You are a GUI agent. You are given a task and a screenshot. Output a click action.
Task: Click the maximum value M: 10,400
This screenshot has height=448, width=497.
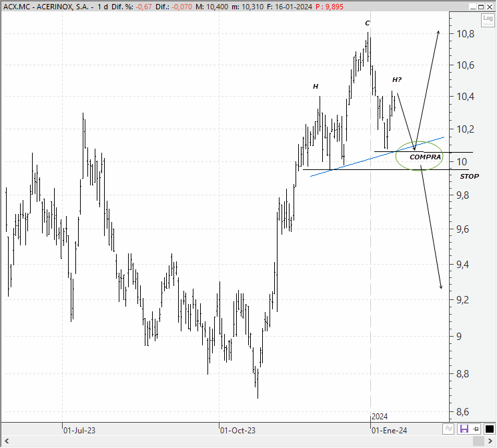coord(211,7)
